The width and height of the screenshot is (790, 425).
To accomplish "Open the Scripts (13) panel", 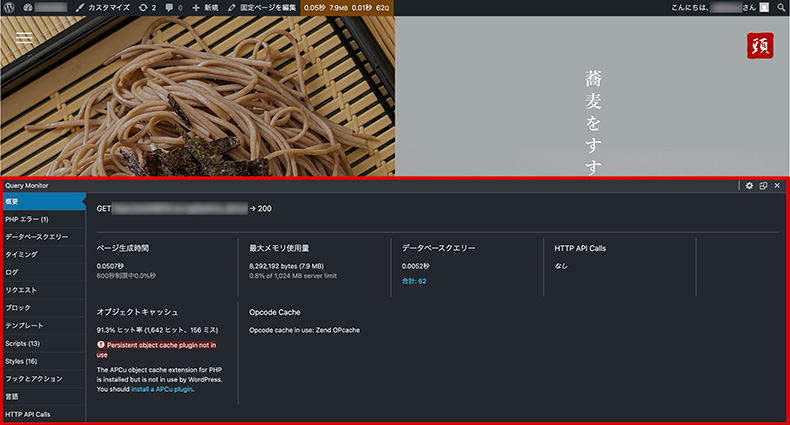I will (x=44, y=343).
